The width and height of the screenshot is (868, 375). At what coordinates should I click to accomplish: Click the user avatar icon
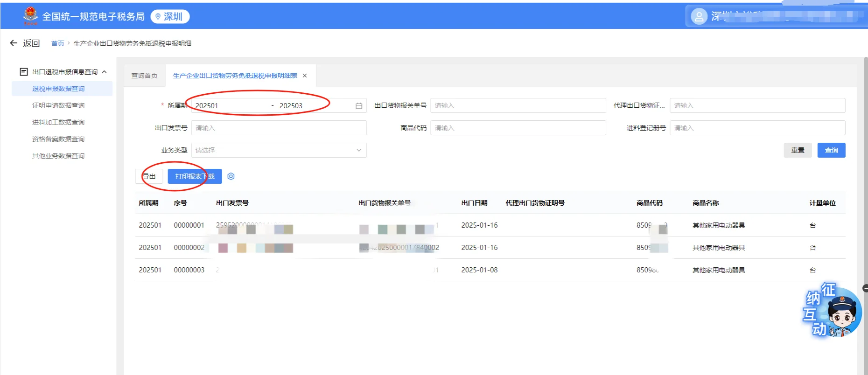699,17
